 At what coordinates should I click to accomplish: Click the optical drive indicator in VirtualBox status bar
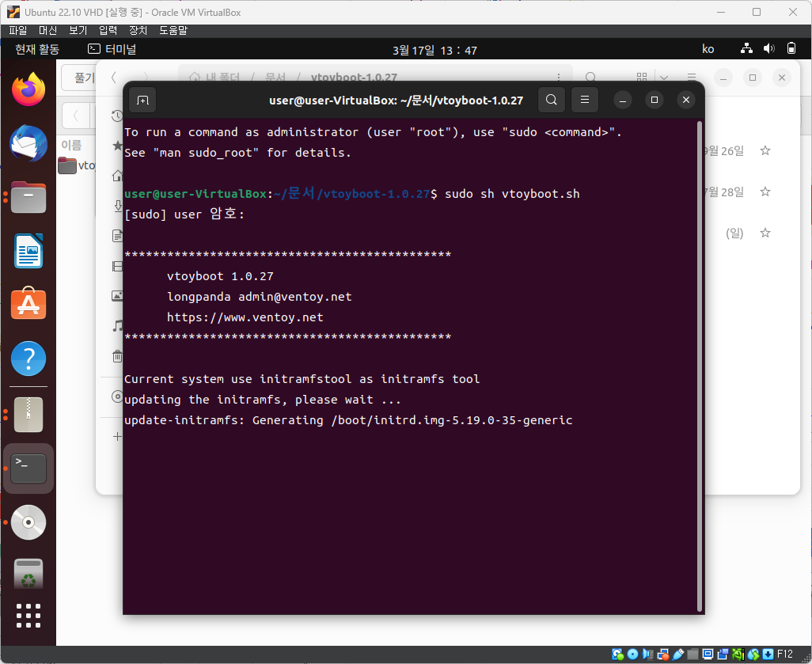(633, 655)
